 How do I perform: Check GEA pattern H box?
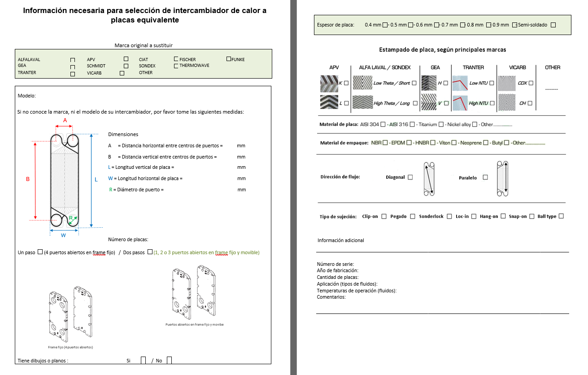pyautogui.click(x=446, y=83)
